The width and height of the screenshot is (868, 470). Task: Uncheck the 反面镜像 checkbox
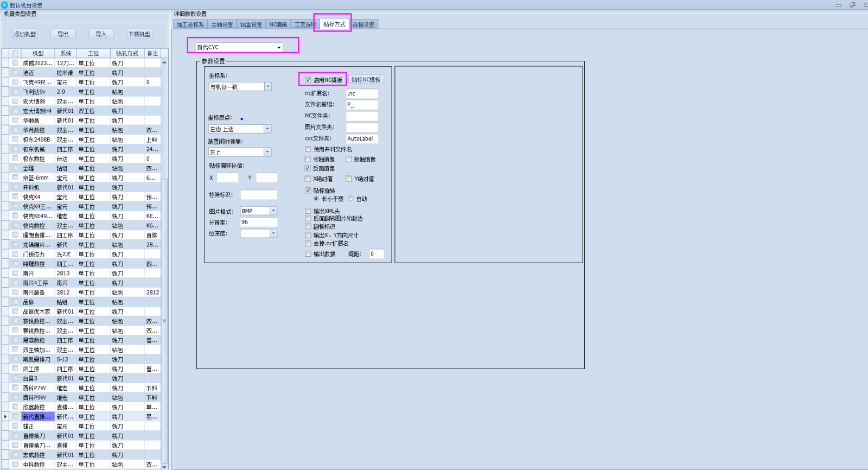[308, 168]
